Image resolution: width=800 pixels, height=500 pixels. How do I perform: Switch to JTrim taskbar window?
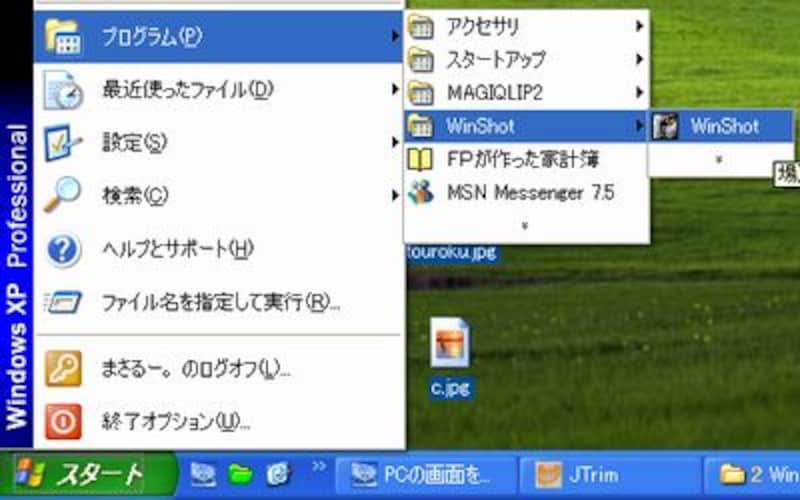point(611,476)
